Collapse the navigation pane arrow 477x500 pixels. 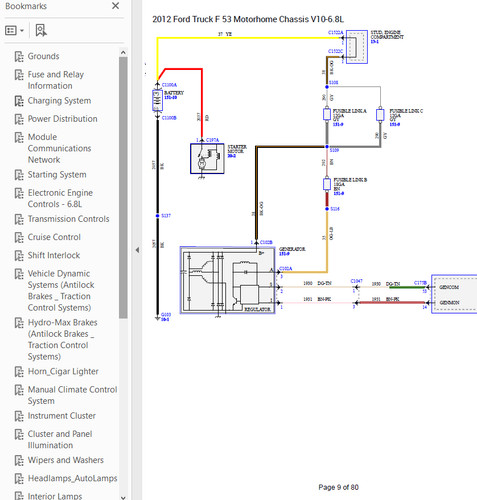[137, 250]
